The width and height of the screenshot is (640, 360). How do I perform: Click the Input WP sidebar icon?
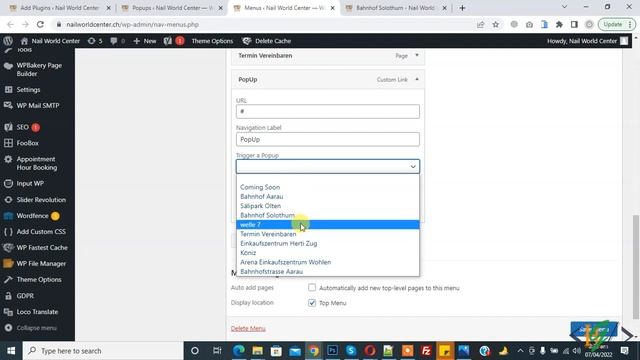8,184
